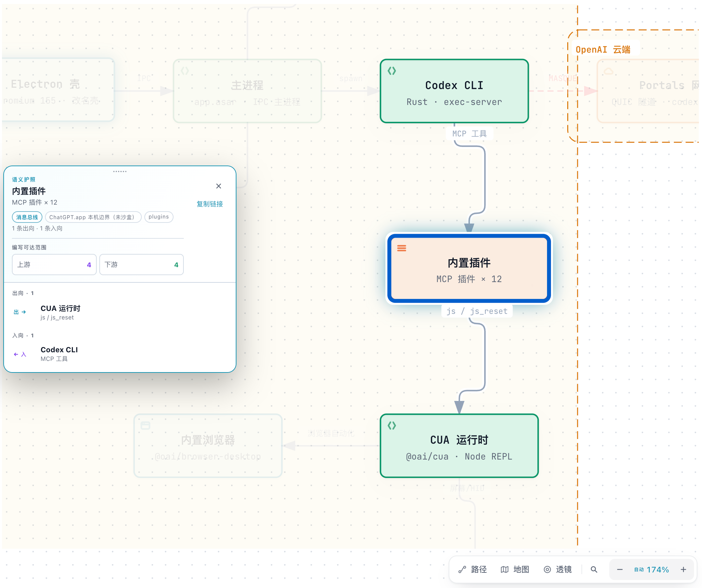The width and height of the screenshot is (702, 588).
Task: Open the 上游 reach card
Action: point(54,265)
